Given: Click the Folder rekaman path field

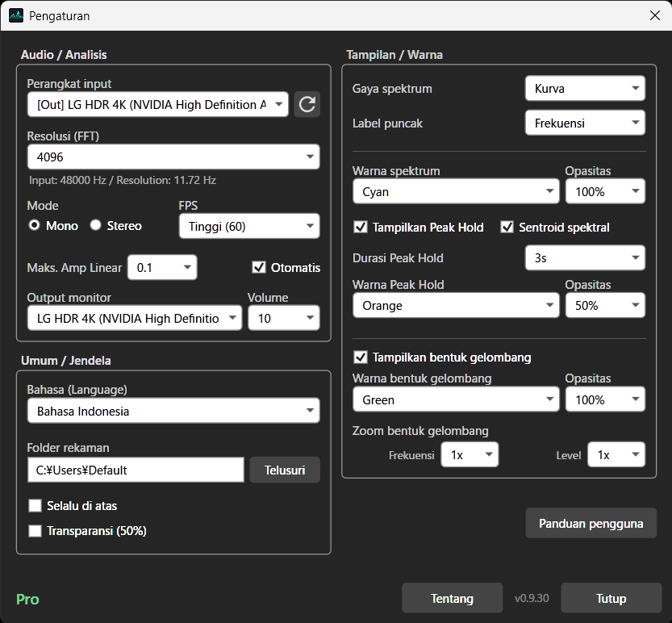Looking at the screenshot, I should click(136, 470).
